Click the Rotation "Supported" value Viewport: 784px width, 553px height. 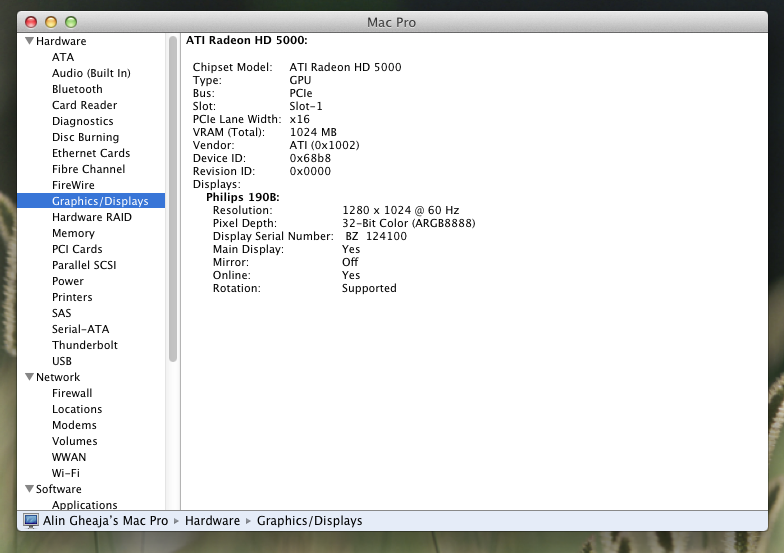click(369, 288)
